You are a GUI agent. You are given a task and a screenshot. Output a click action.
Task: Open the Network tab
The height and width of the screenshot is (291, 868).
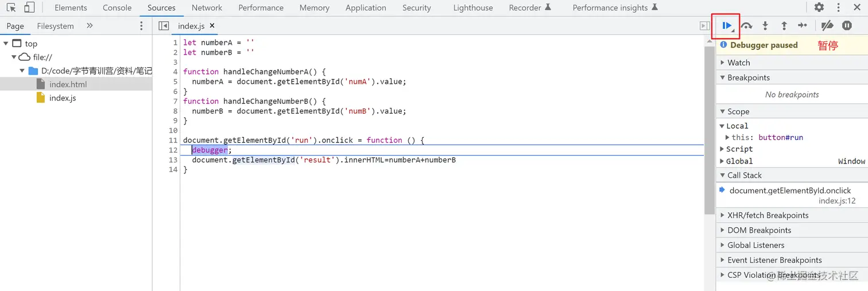point(207,7)
